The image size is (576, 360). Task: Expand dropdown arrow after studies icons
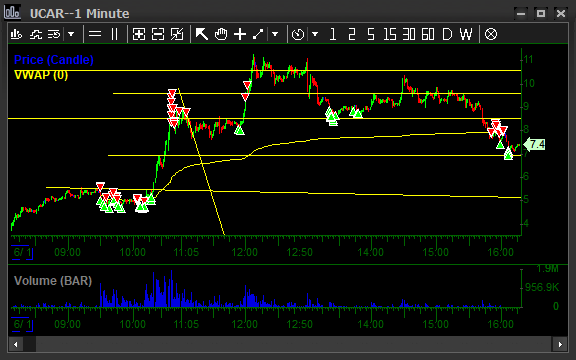point(71,35)
